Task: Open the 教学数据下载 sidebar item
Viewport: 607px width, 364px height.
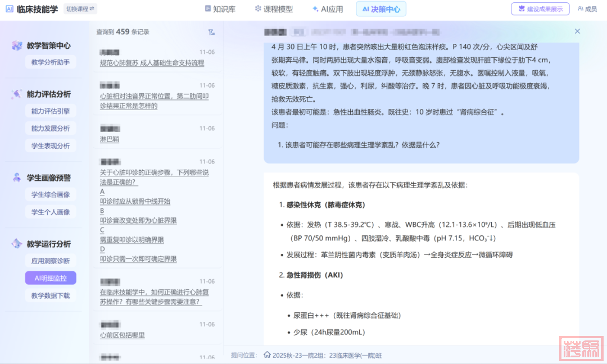Action: click(51, 295)
